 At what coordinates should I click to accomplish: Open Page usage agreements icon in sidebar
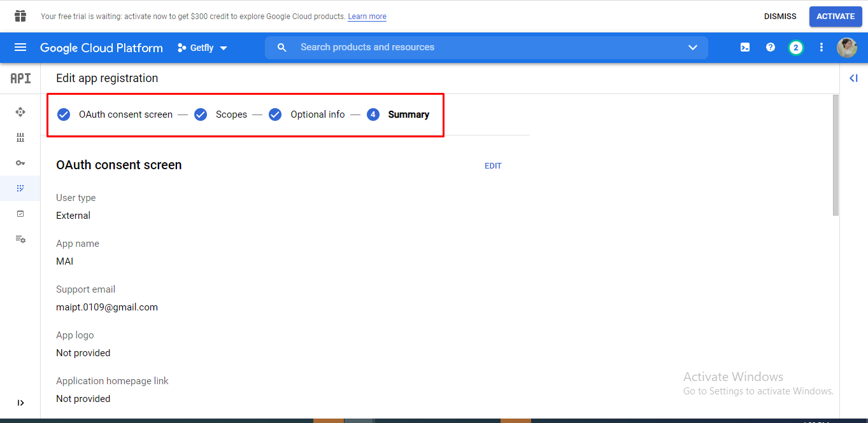coord(20,239)
